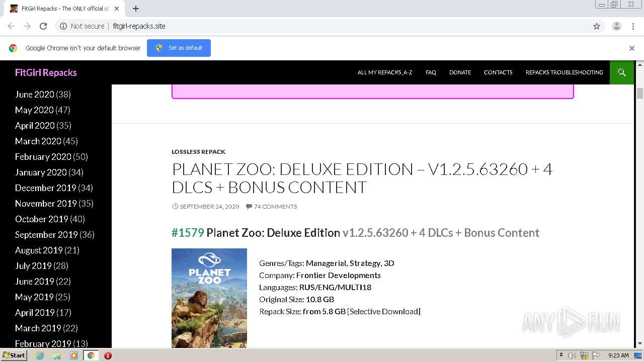This screenshot has width=644, height=362.
Task: Open the 74 COMMENTS link
Action: pos(275,207)
